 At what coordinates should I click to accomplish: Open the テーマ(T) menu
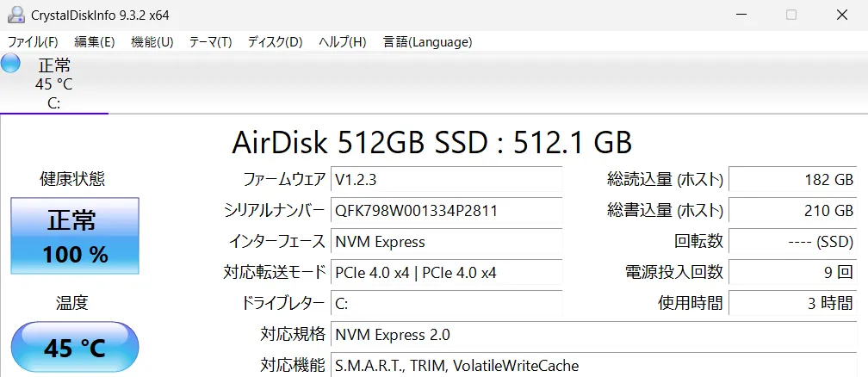coord(210,42)
